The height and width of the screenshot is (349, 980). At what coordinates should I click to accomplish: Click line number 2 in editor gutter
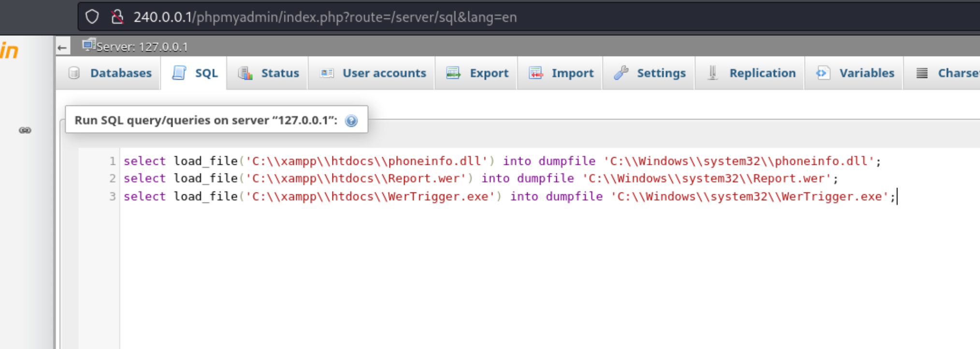click(112, 178)
